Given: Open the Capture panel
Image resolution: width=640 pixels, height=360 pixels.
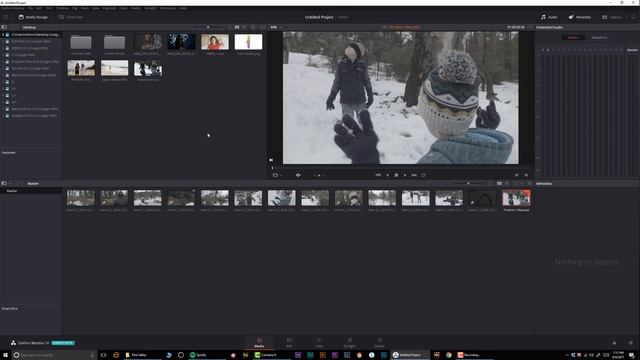Looking at the screenshot, I should pos(612,17).
